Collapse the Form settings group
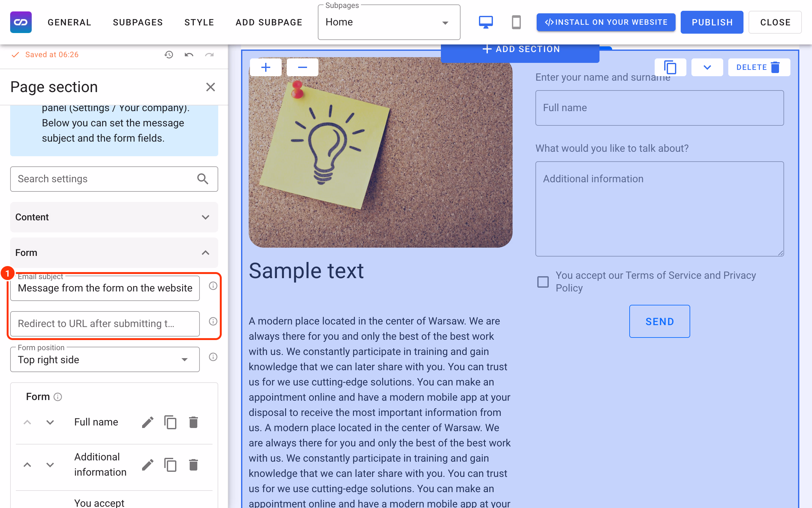Screen dimensions: 812x508 coord(114,253)
